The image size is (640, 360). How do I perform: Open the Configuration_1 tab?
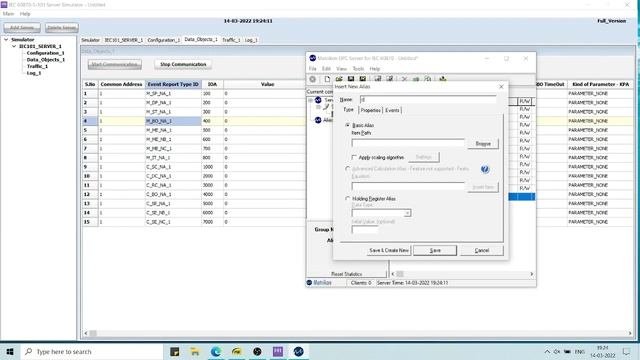coord(163,40)
